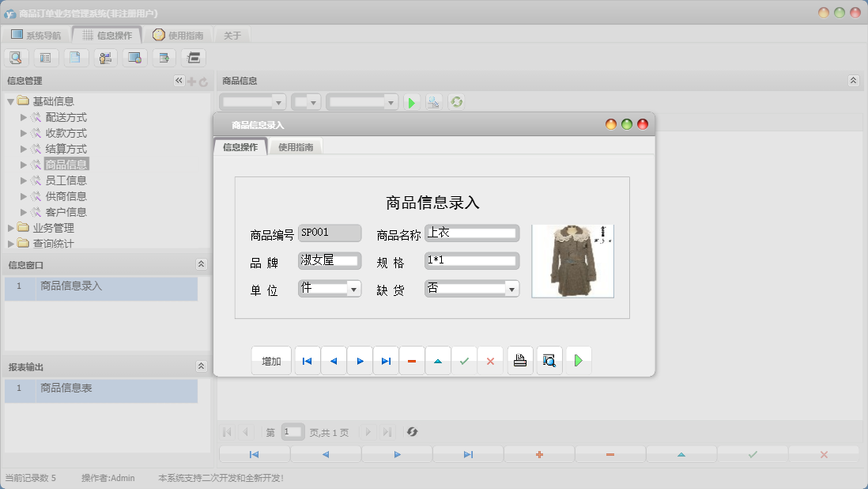Go to previous record in dialog
The width and height of the screenshot is (868, 489).
coord(334,361)
